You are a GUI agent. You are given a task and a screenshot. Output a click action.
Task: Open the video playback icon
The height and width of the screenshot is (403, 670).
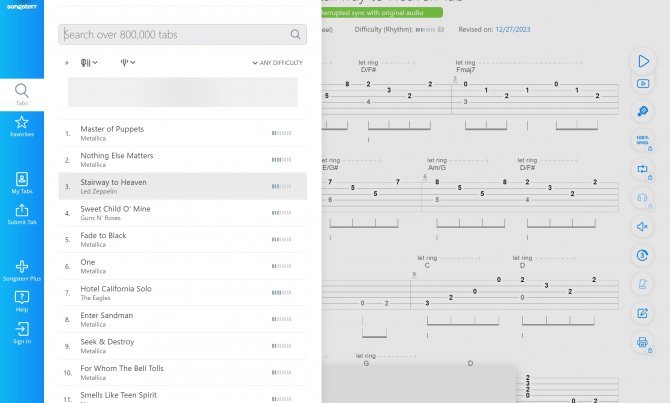pyautogui.click(x=643, y=84)
